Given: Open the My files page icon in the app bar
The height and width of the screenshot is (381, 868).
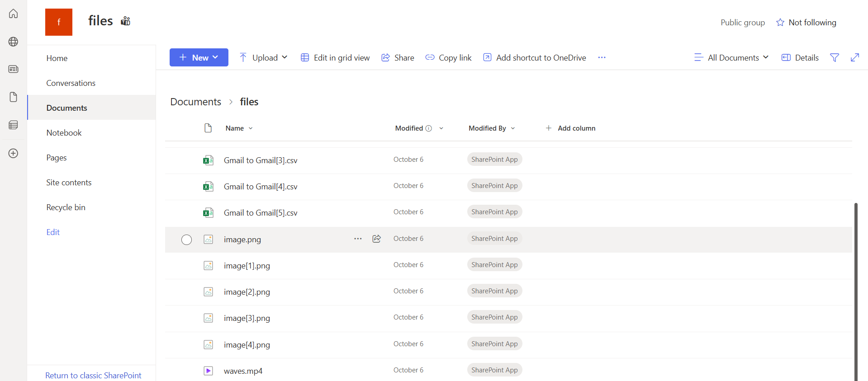Looking at the screenshot, I should [x=13, y=97].
